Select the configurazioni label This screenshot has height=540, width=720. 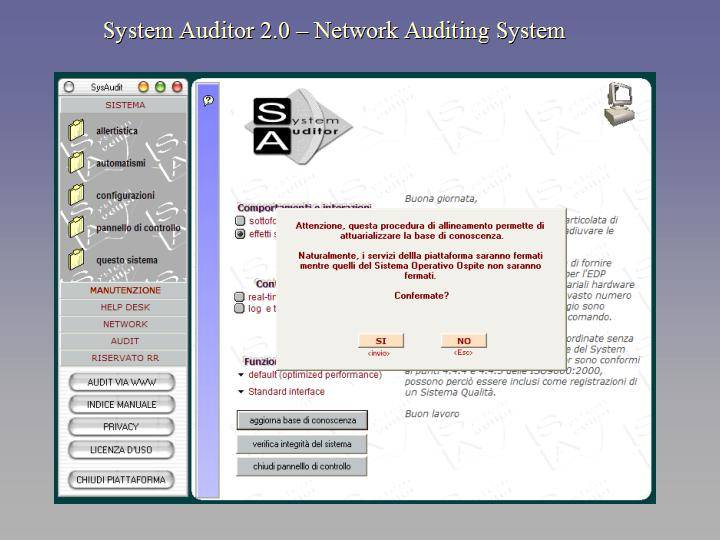pos(125,196)
